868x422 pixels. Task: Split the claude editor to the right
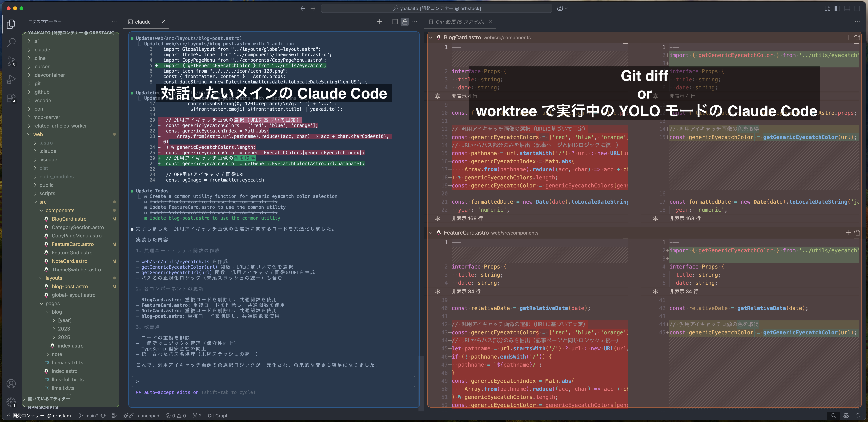(x=395, y=22)
